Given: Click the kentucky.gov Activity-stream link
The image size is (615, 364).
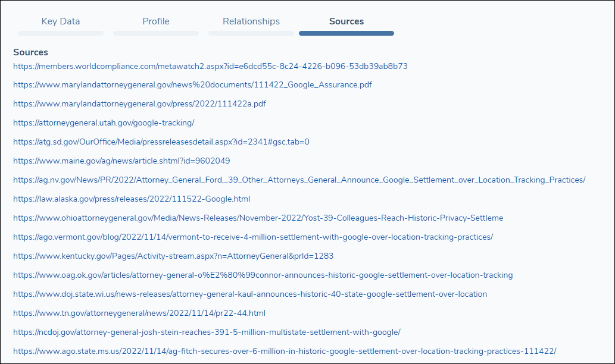Looking at the screenshot, I should tap(173, 256).
